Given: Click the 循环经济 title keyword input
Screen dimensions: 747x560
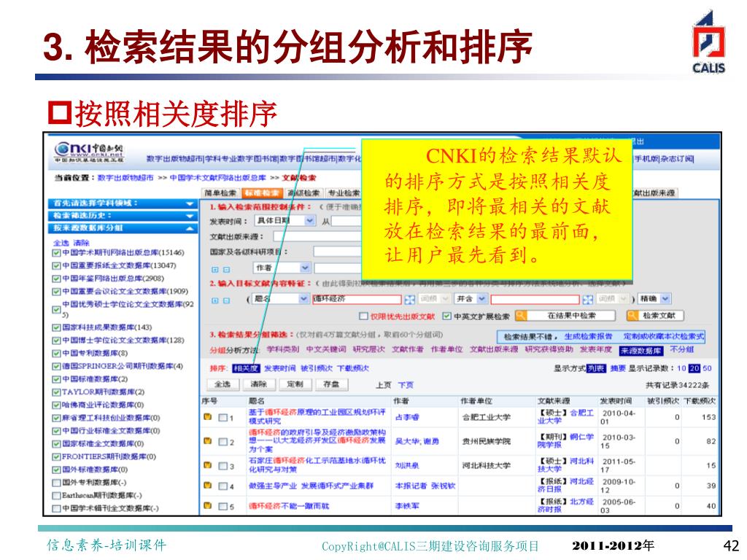Looking at the screenshot, I should coord(356,299).
